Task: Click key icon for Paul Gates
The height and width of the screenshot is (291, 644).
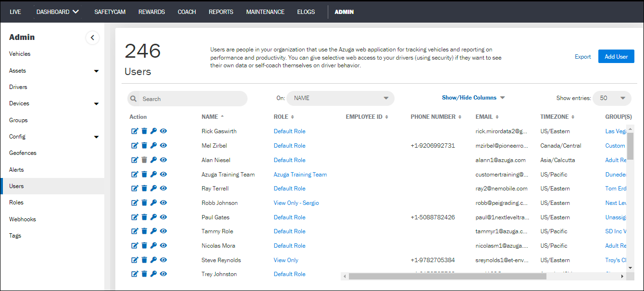Action: pos(154,217)
